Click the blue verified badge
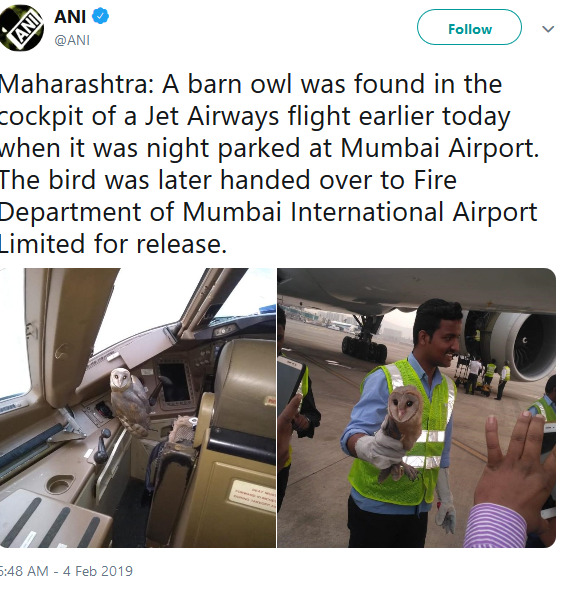 [x=100, y=17]
